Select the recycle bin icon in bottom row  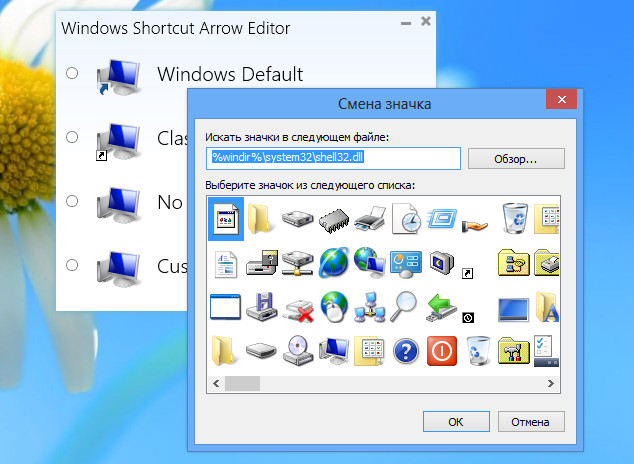(478, 351)
